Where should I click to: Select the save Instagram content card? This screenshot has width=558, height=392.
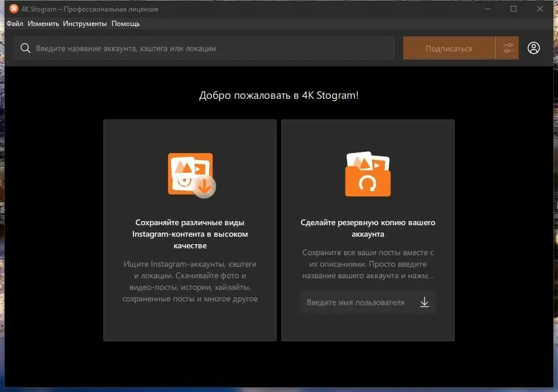tap(190, 230)
